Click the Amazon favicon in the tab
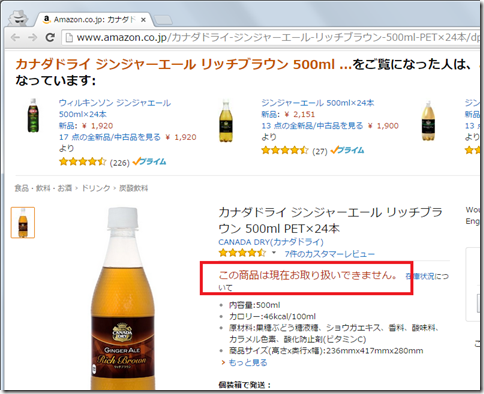The height and width of the screenshot is (394, 484). pos(47,19)
